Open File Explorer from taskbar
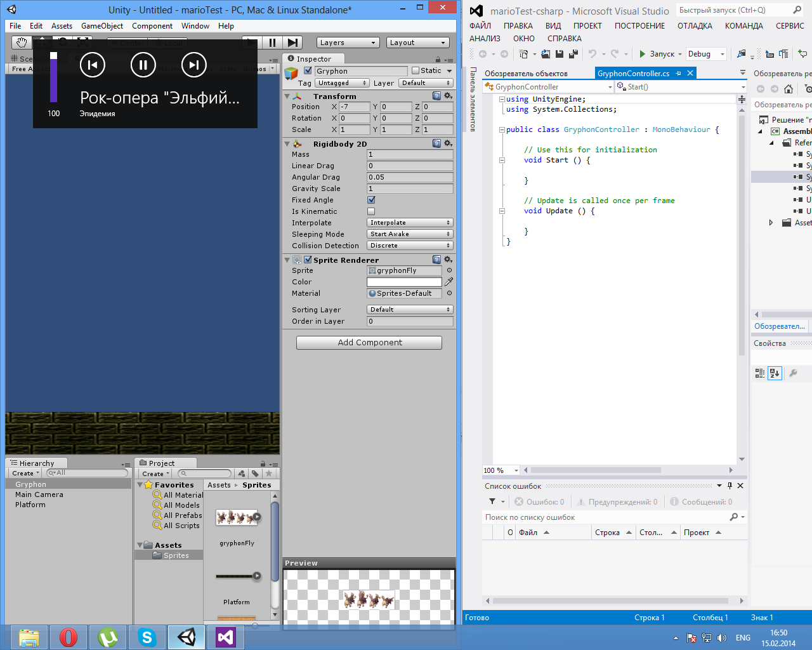 click(x=29, y=637)
